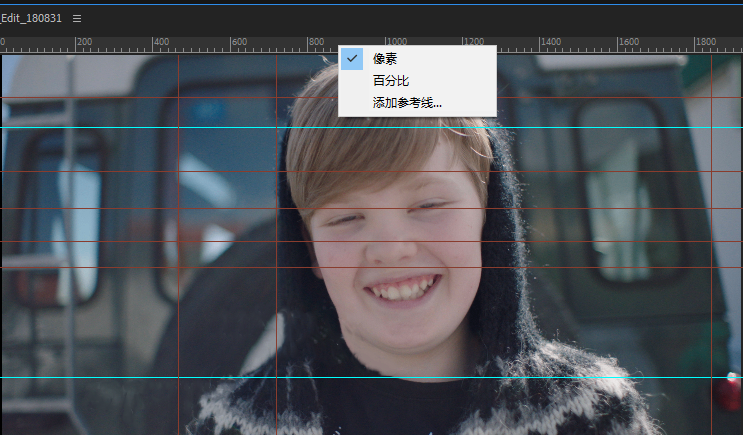This screenshot has height=435, width=743.
Task: Click the 600 mark on the ruler
Action: pyautogui.click(x=238, y=43)
